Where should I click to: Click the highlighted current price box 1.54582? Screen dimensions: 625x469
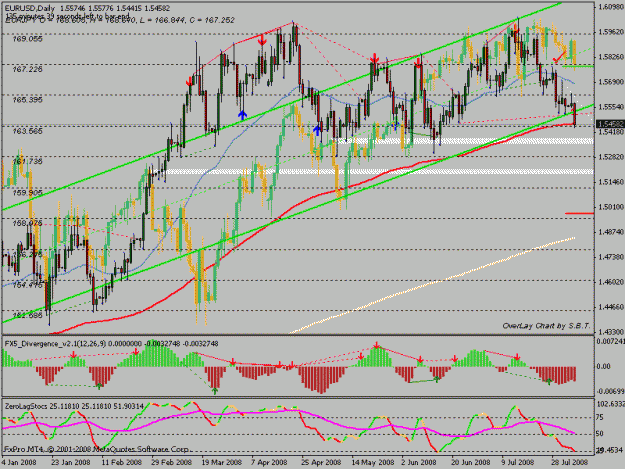pos(610,124)
